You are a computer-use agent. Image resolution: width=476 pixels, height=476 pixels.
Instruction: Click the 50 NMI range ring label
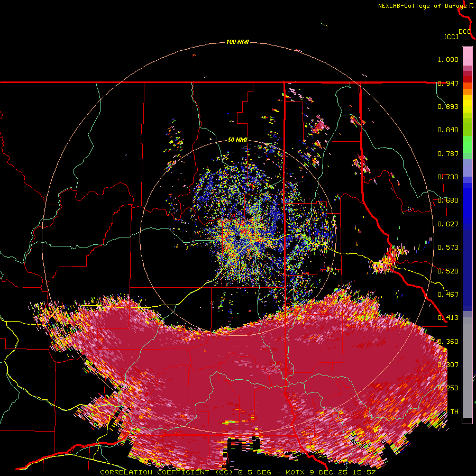237,140
